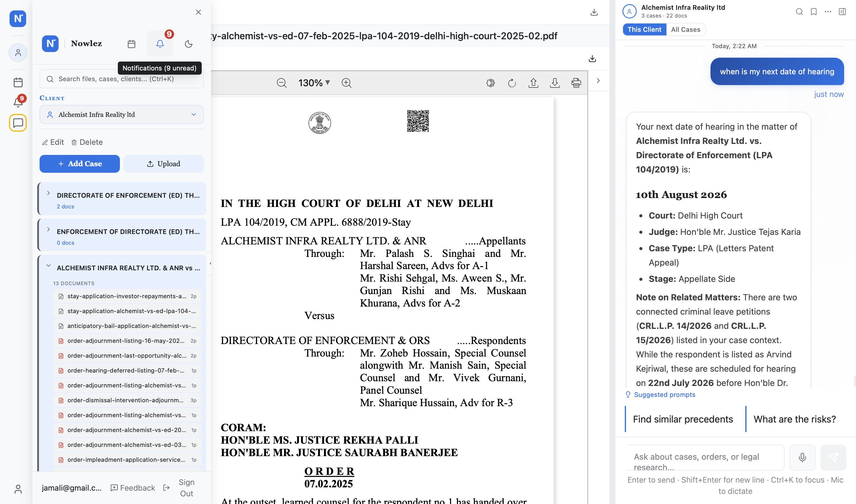Click the QR code on the order

[418, 121]
